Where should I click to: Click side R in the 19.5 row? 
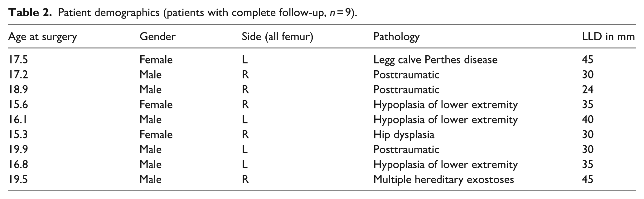pos(245,180)
